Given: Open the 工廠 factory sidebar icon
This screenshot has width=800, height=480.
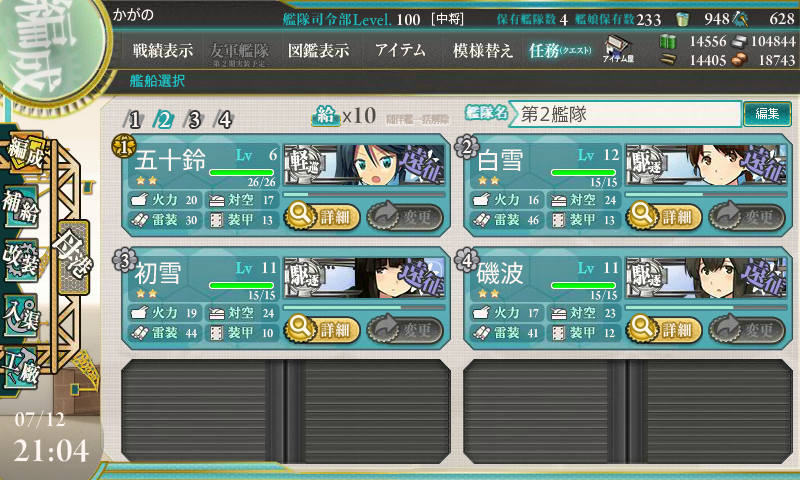Looking at the screenshot, I should coord(20,367).
